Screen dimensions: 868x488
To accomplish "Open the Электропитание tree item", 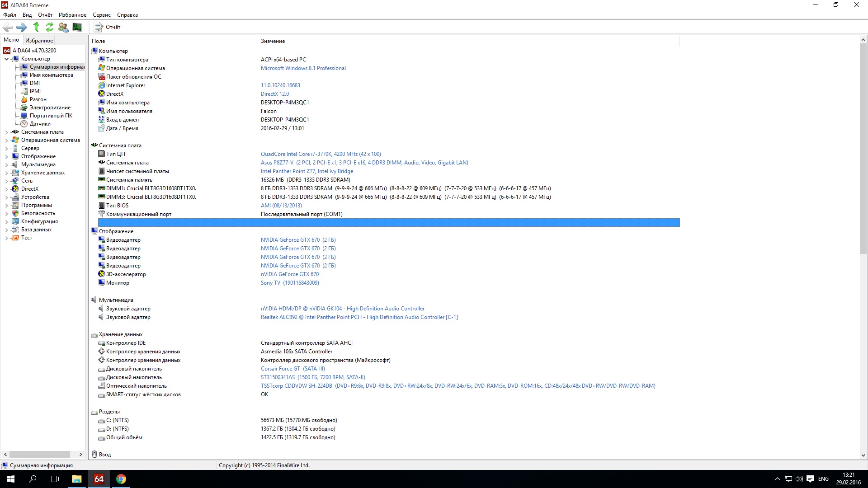I will point(50,108).
